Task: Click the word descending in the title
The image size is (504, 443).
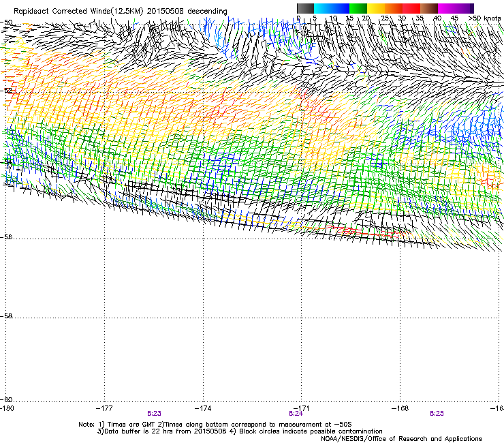Action: point(207,12)
